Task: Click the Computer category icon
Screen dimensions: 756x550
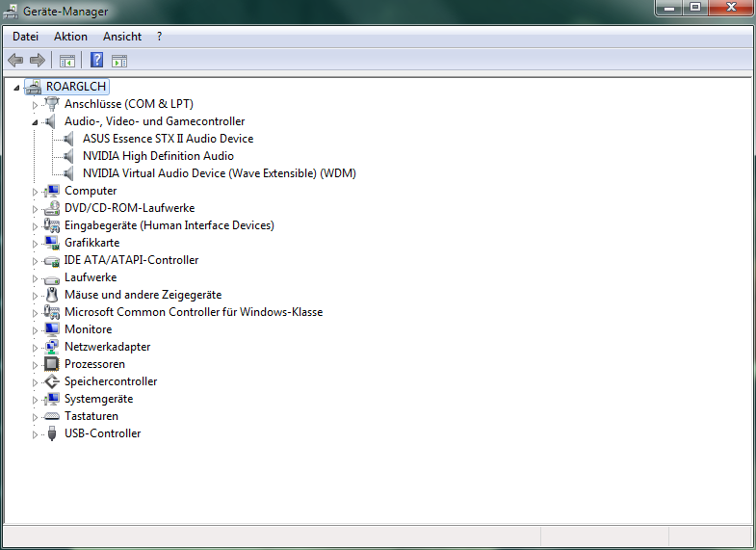Action: click(51, 191)
